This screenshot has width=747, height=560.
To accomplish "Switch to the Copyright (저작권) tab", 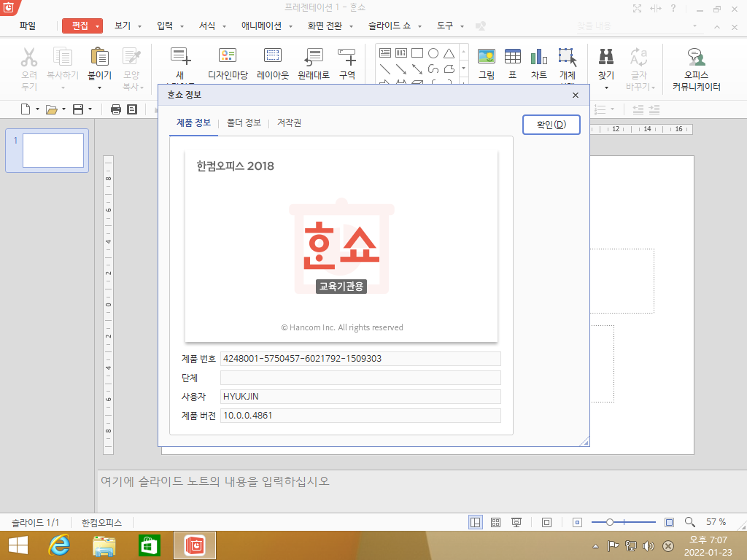I will click(x=289, y=122).
